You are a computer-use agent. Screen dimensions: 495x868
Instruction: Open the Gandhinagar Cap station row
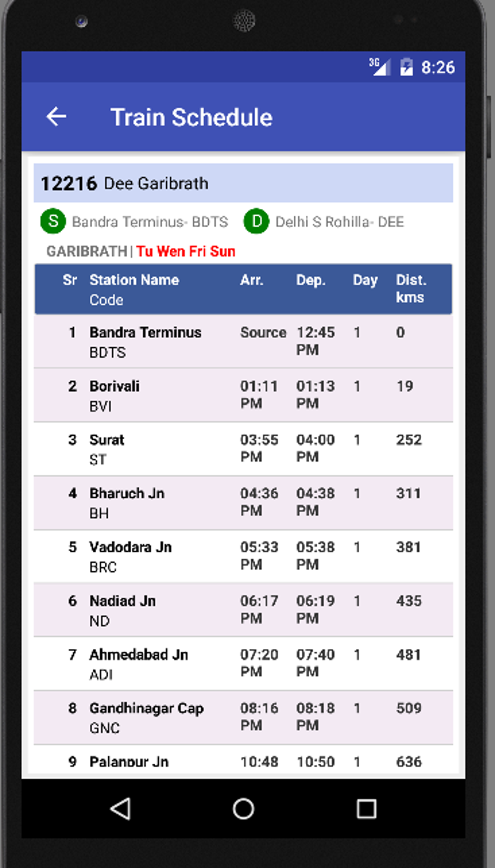pyautogui.click(x=243, y=717)
